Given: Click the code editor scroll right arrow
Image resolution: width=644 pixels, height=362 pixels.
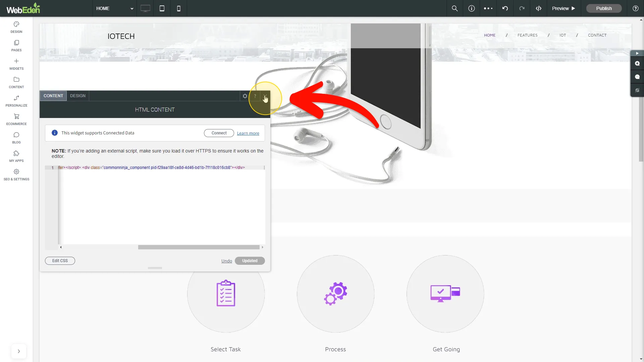Looking at the screenshot, I should [262, 247].
